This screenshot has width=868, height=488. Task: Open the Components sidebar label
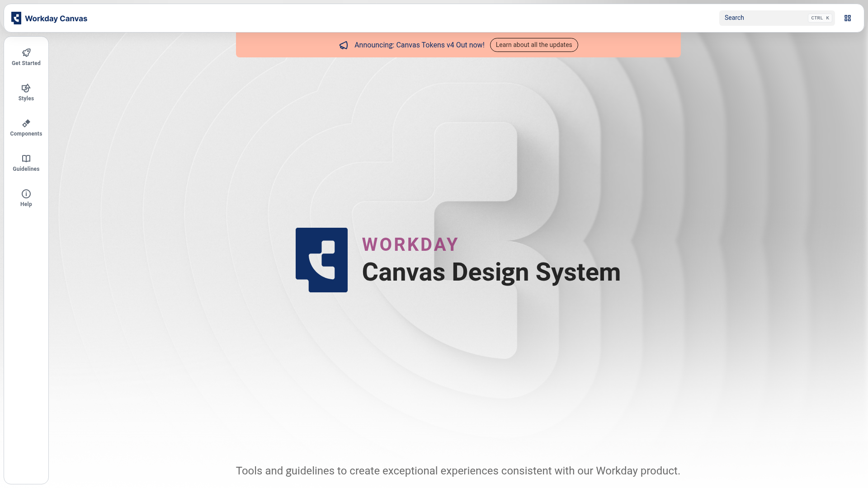[26, 134]
